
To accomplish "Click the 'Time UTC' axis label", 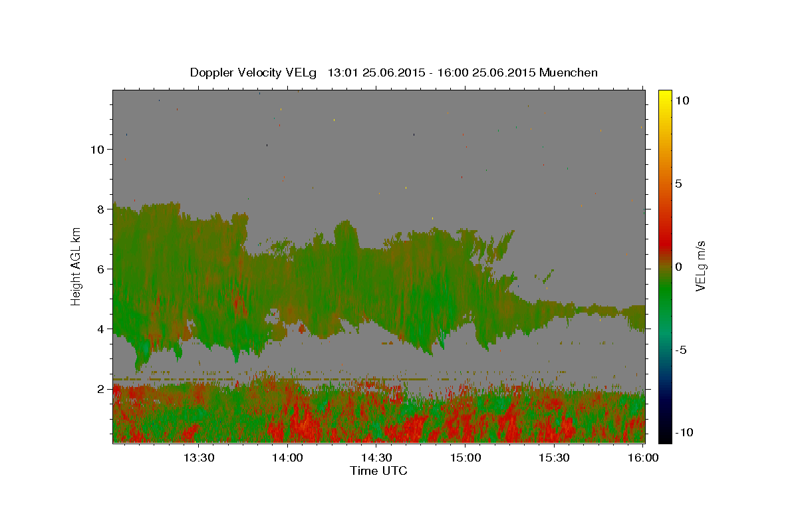I will (x=378, y=471).
